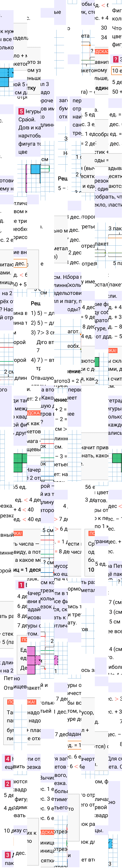Select the green squares figure at left
The width and height of the screenshot is (122, 868).
[20, 463]
